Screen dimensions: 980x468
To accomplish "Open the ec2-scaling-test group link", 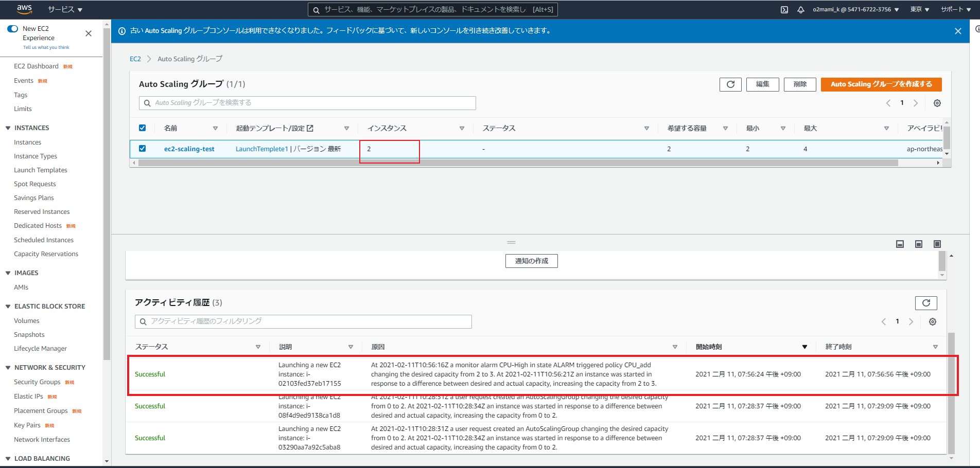I will click(x=189, y=149).
